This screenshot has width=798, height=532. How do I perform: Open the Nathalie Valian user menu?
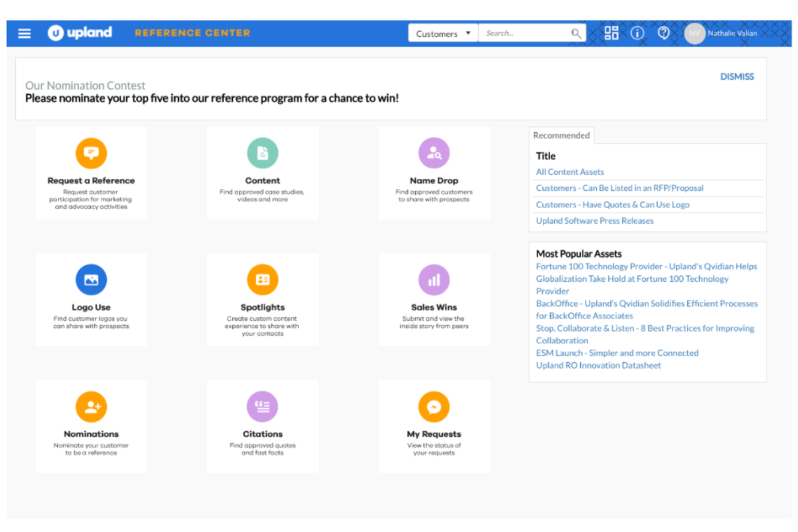[x=732, y=33]
